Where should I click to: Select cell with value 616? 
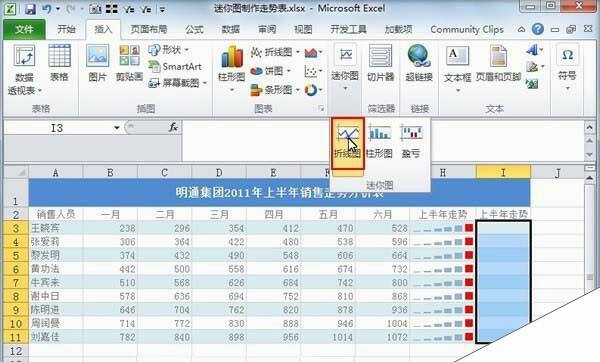click(274, 269)
